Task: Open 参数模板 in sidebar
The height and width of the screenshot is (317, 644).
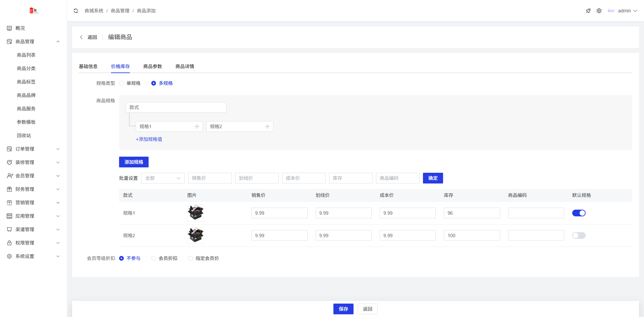Action: 26,122
